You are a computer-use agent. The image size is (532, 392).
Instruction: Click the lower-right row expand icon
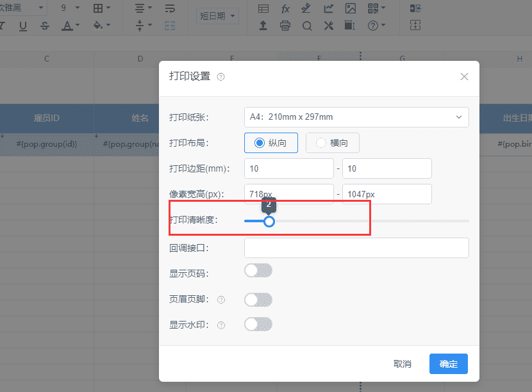[415, 25]
